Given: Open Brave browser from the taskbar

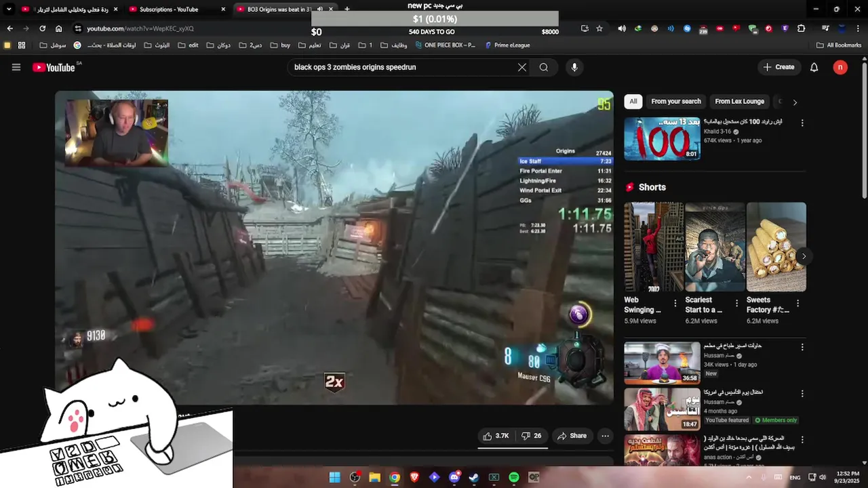Looking at the screenshot, I should pos(414,477).
